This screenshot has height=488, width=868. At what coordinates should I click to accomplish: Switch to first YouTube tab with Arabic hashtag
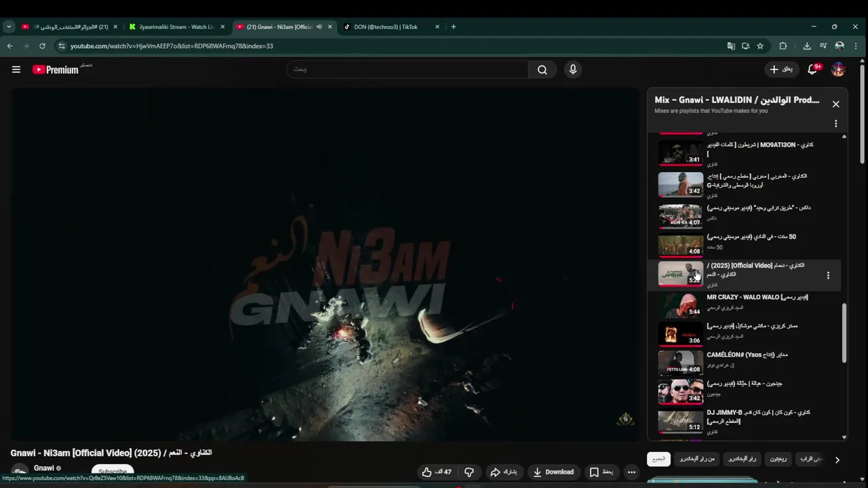[x=69, y=27]
